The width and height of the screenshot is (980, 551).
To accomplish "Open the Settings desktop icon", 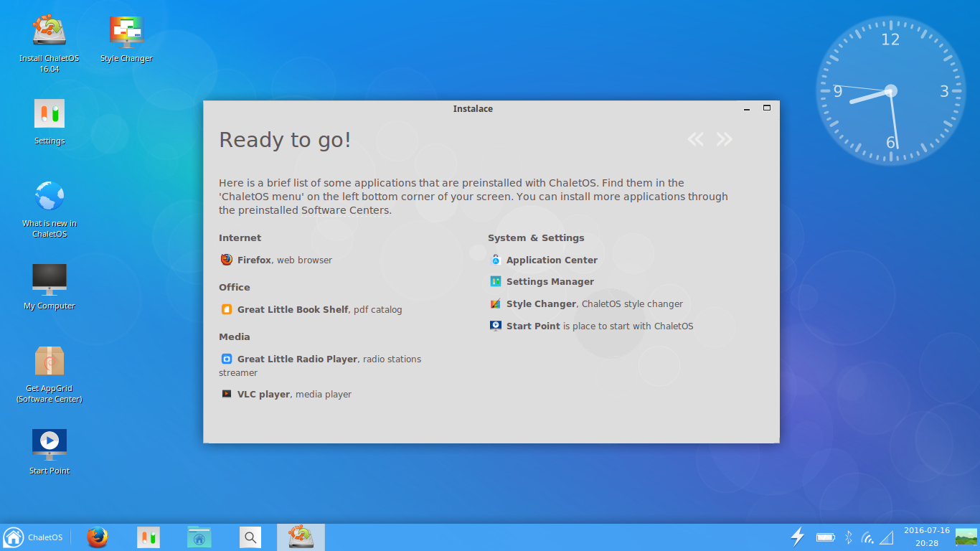I will coord(50,121).
